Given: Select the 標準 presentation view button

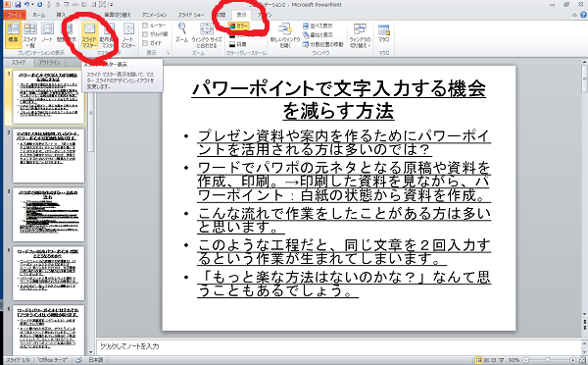Looking at the screenshot, I should pyautogui.click(x=13, y=35).
